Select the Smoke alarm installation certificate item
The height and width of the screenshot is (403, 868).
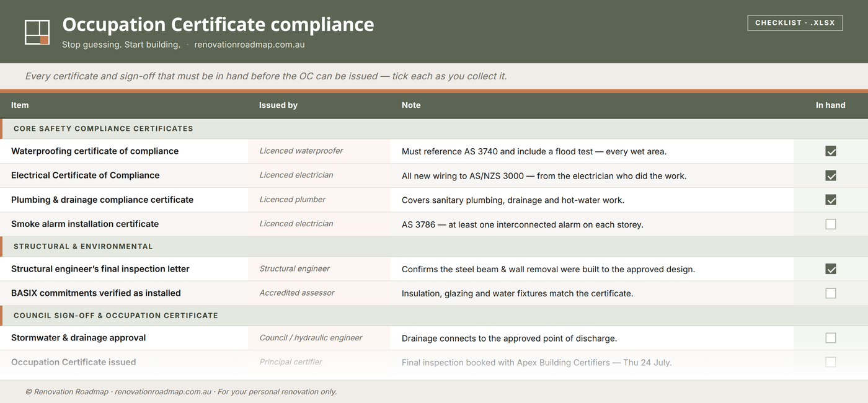pyautogui.click(x=85, y=224)
